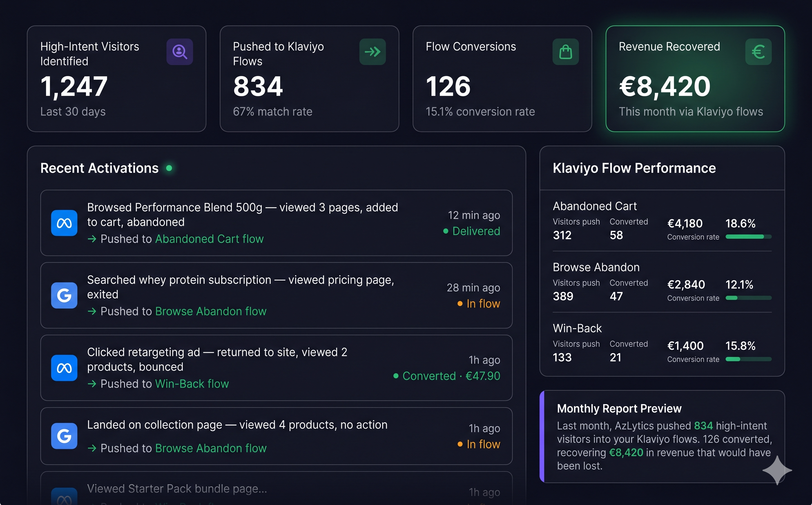Click the Converted · €47.90 status label
This screenshot has width=812, height=505.
pos(447,376)
